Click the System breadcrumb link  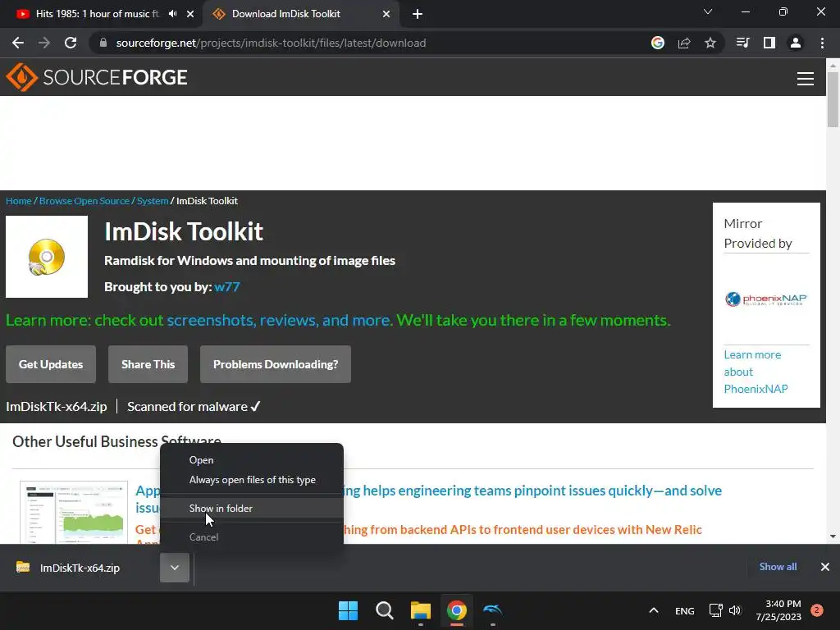point(153,201)
